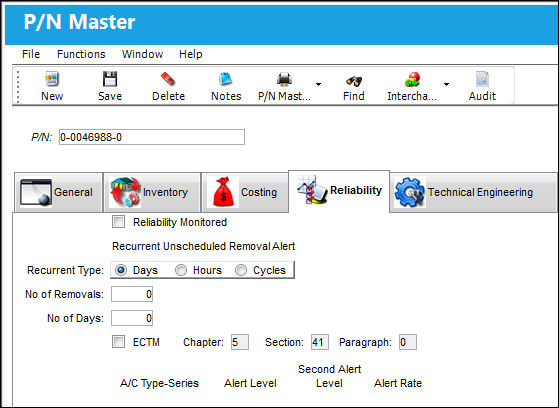Click the No of Days field

tap(132, 318)
